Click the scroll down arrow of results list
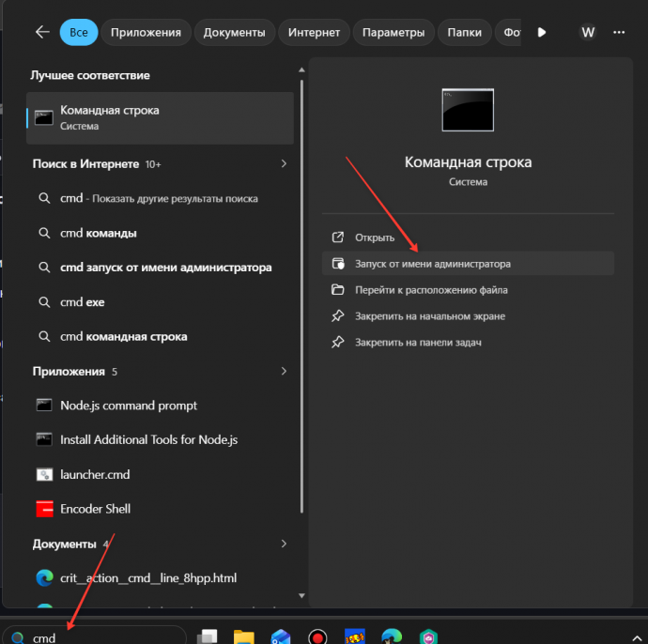The image size is (648, 644). pyautogui.click(x=301, y=596)
